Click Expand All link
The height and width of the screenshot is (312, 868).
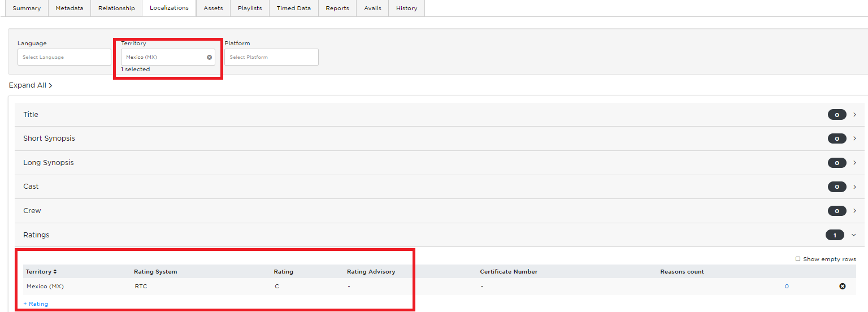[x=31, y=85]
